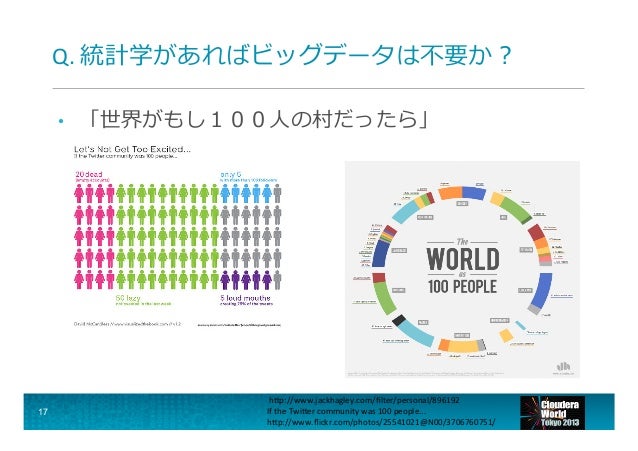Viewport: 638px width, 451px height.
Task: Click the slide title about 統計学 and ビッグデータ
Action: point(282,55)
